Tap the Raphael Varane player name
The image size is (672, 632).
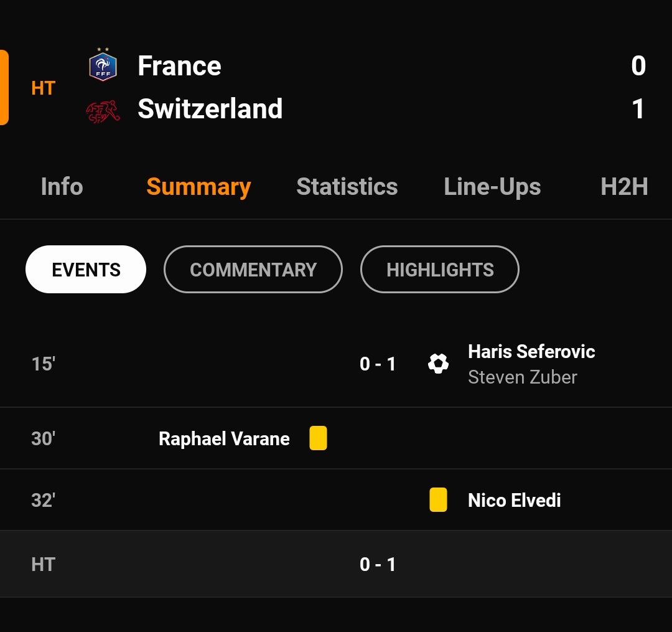224,438
